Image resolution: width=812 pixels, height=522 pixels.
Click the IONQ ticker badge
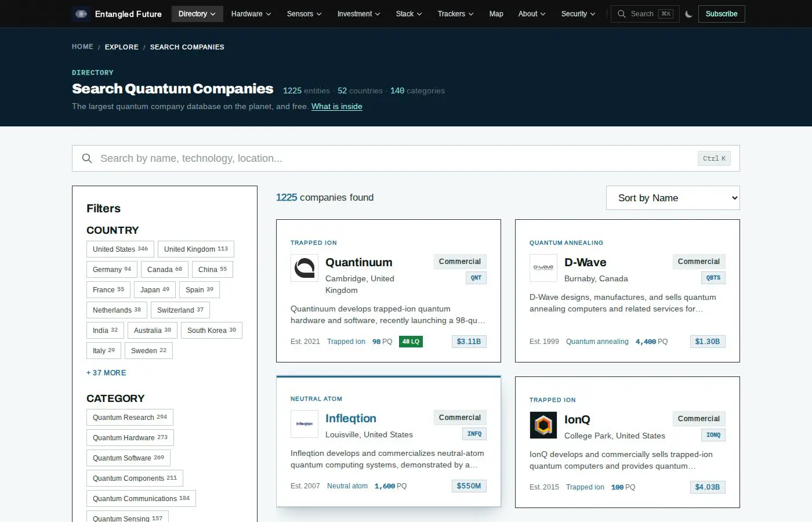click(x=713, y=435)
